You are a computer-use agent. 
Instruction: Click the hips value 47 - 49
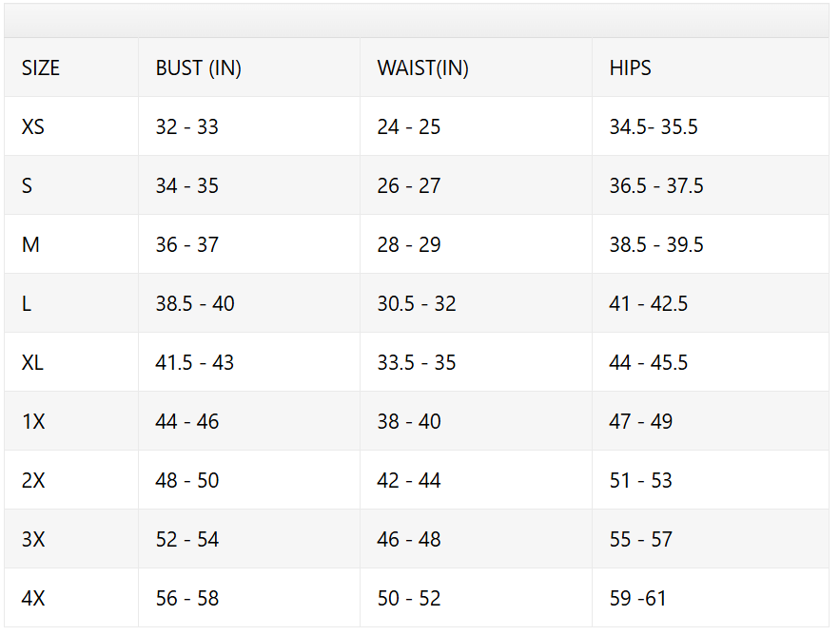click(x=641, y=421)
